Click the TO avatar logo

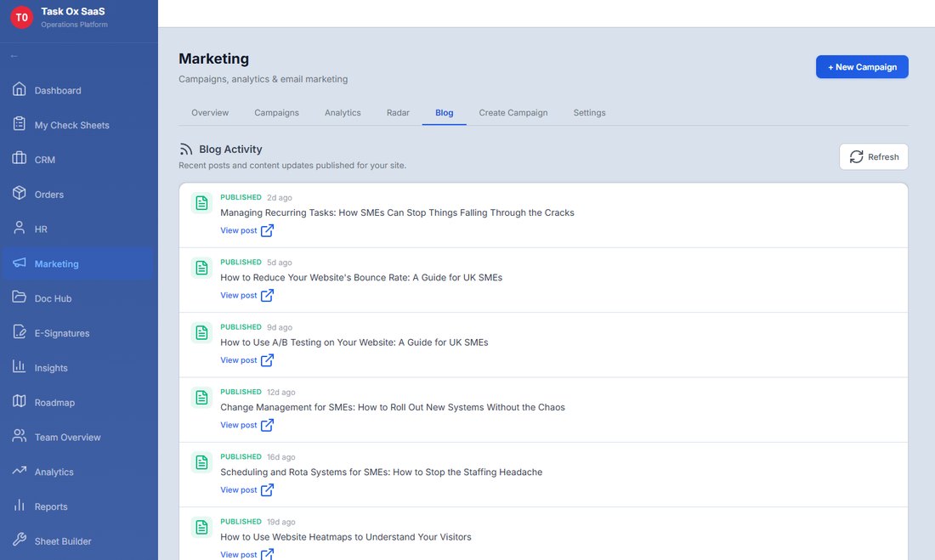[21, 17]
